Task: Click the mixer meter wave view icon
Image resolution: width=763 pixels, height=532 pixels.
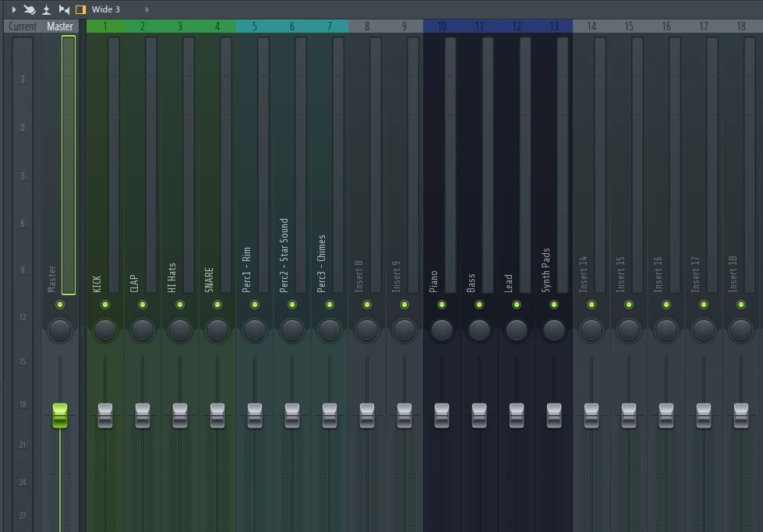Action: pos(47,9)
